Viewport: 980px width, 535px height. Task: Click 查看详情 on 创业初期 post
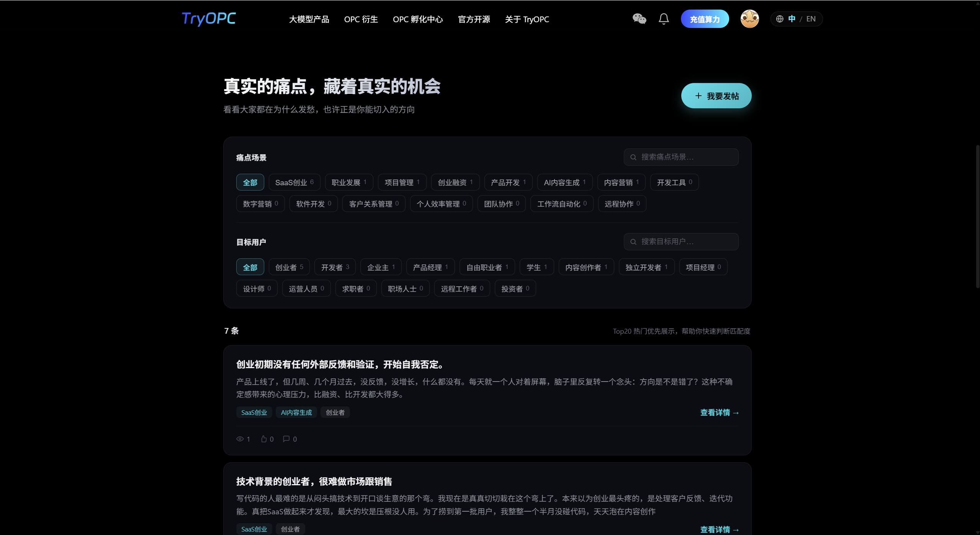[x=719, y=413]
